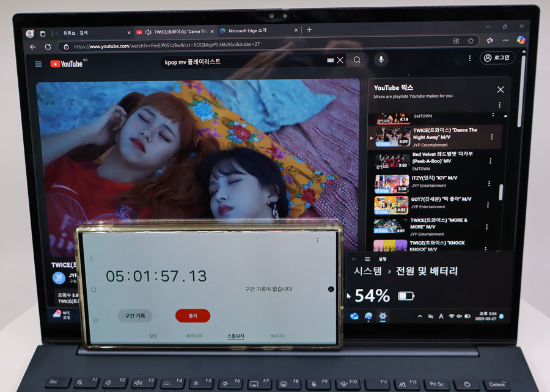Click the YouTube voice search microphone icon
The height and width of the screenshot is (392, 550).
point(381,59)
